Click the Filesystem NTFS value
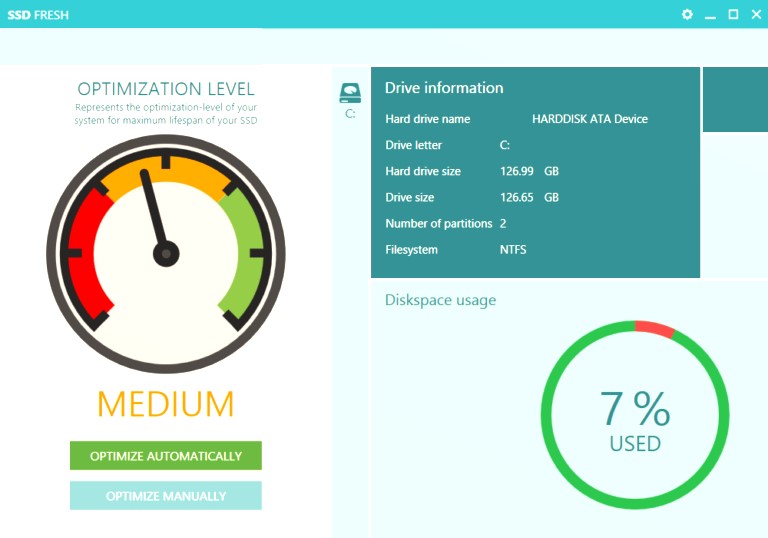 click(513, 250)
